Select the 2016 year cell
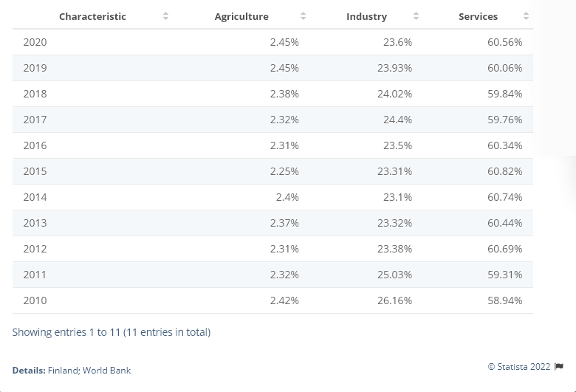 [35, 145]
